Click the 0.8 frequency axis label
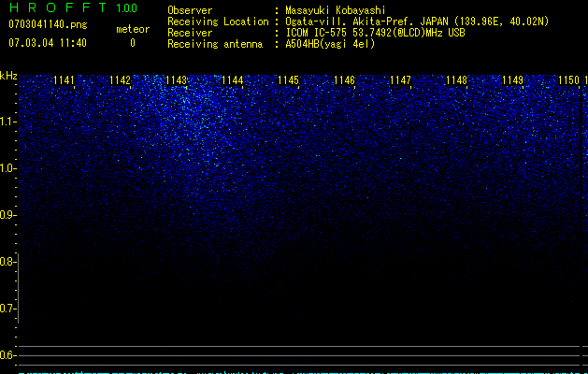The height and width of the screenshot is (374, 588). click(7, 262)
